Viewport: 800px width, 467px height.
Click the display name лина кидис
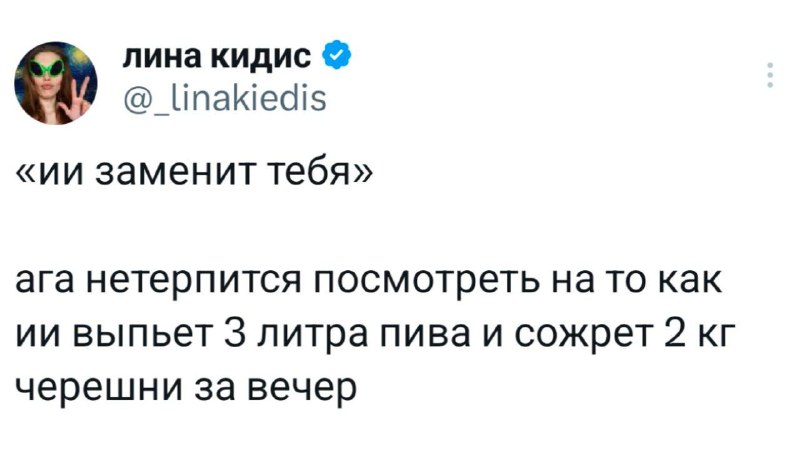pyautogui.click(x=217, y=56)
